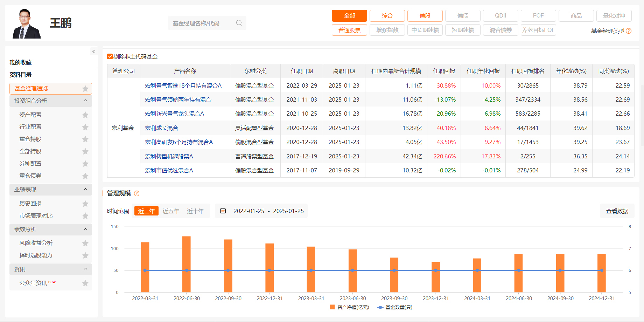Viewport: 644px width, 322px height.
Task: Focus the fund manager name search field
Action: click(x=201, y=23)
